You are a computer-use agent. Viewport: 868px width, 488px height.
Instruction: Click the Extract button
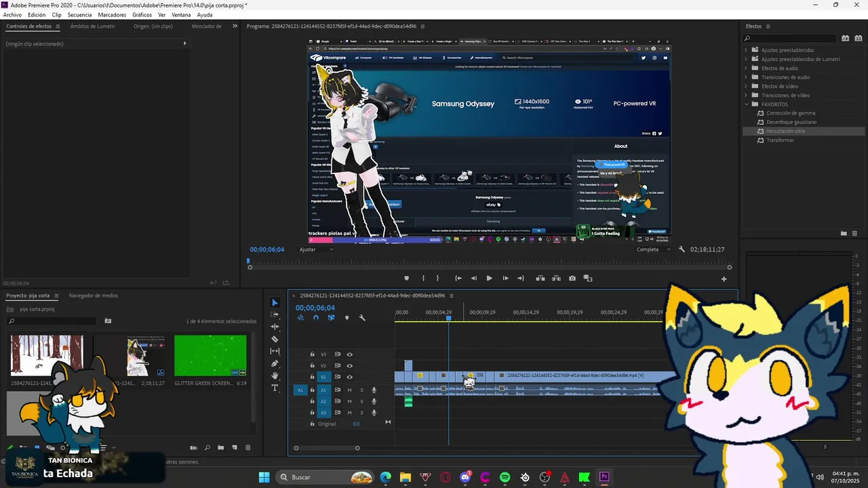pos(556,278)
